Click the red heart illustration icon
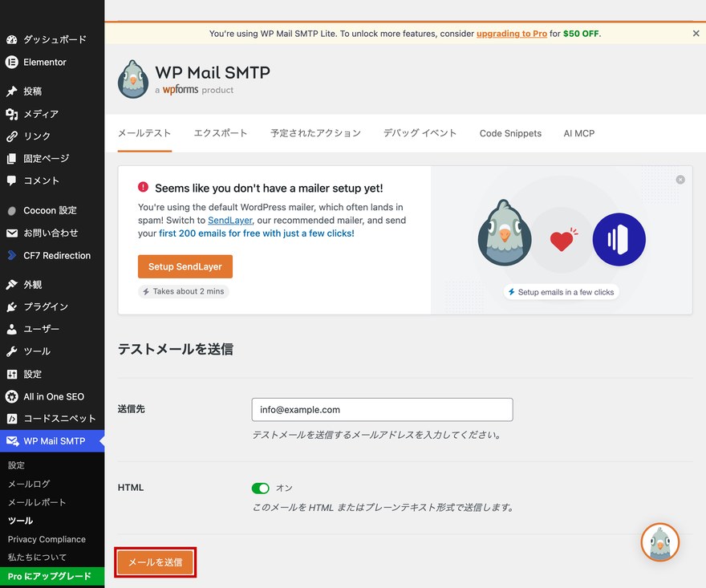This screenshot has height=588, width=706. tap(562, 240)
